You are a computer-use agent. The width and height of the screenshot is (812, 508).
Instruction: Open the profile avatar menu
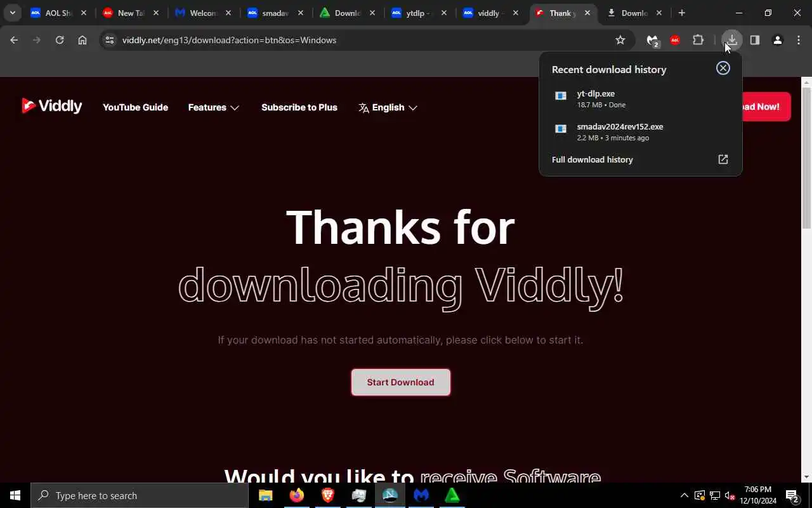coord(778,40)
